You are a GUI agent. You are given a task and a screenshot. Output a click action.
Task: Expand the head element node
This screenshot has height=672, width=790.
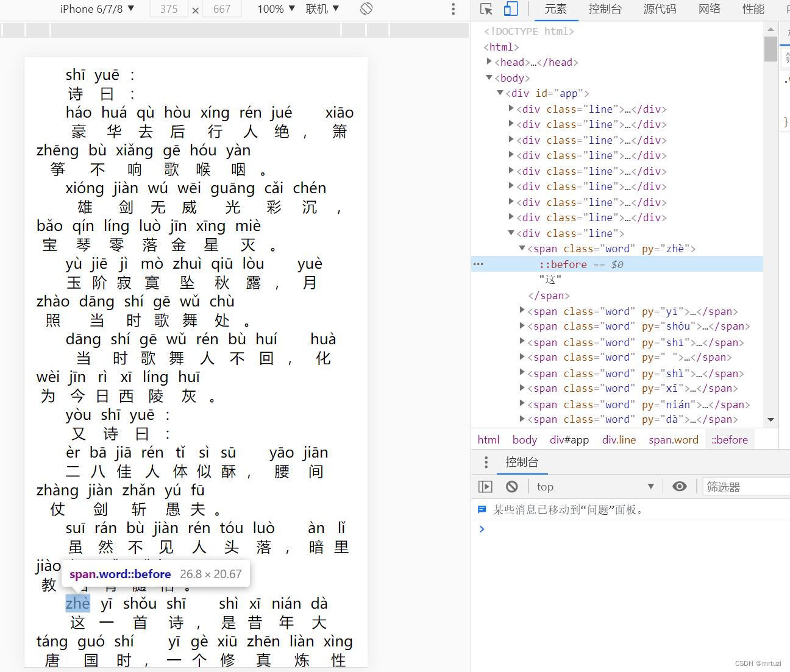(489, 62)
